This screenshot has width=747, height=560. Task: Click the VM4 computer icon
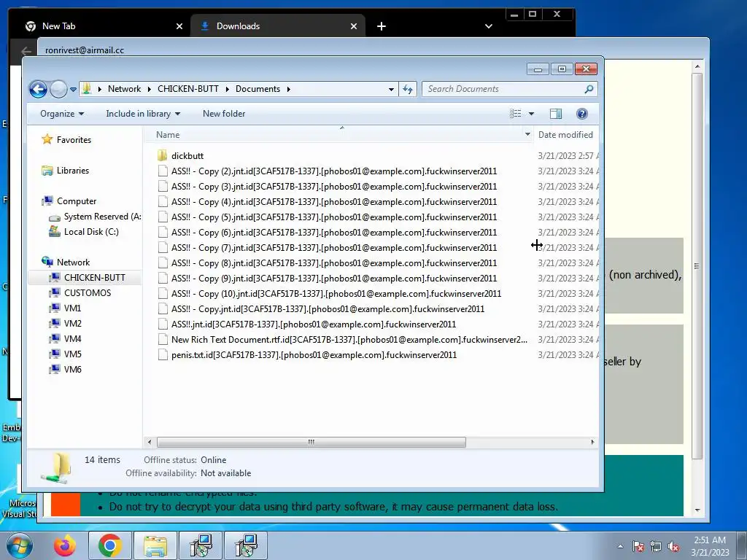[x=54, y=338]
